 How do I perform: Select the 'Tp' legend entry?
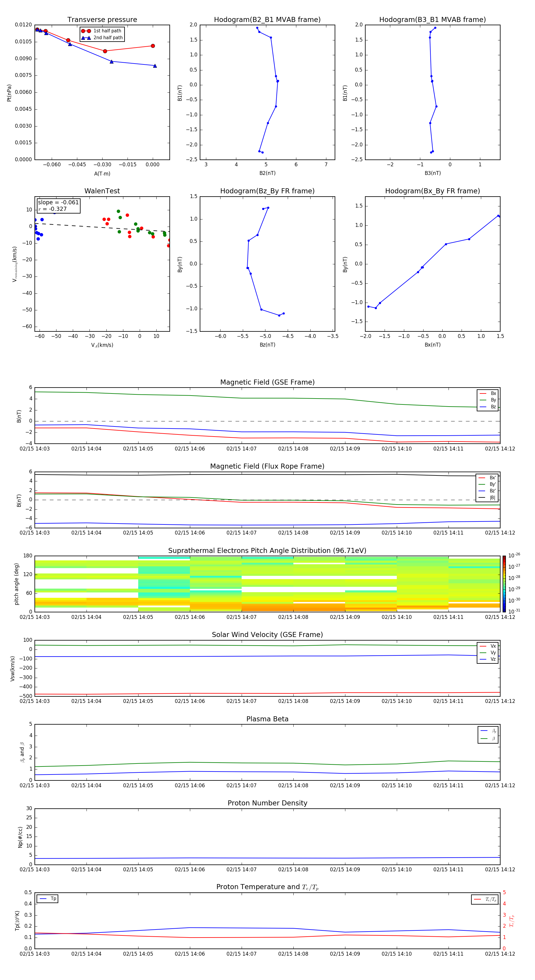(48, 899)
